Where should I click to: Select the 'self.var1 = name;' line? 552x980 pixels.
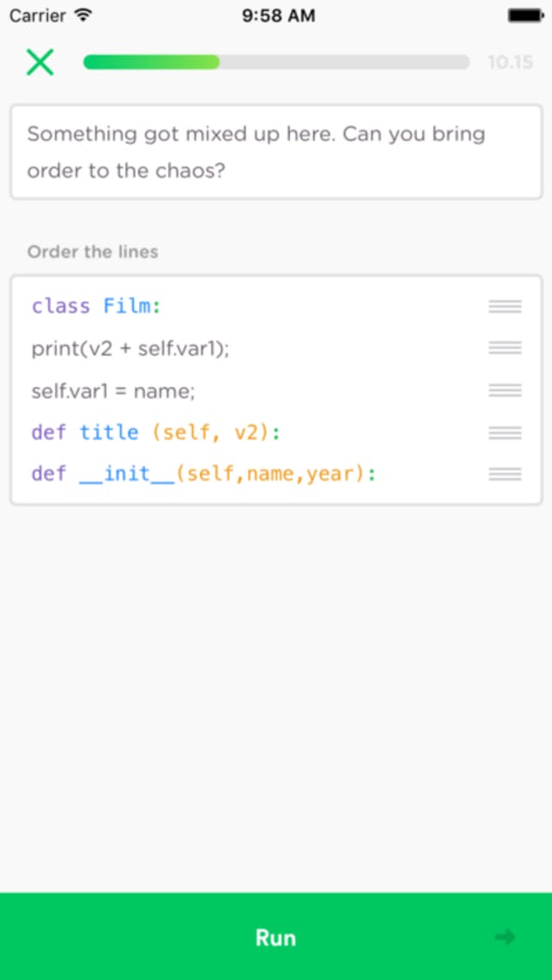[x=114, y=390]
